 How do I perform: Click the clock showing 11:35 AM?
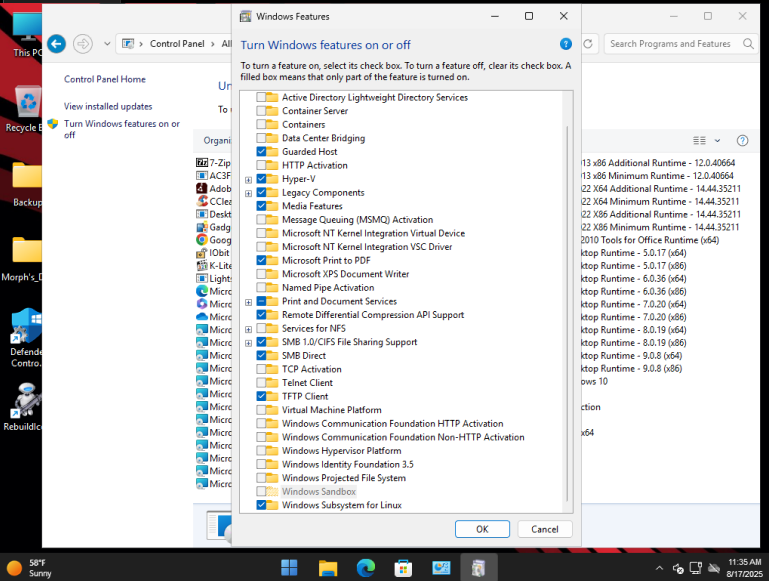[744, 568]
